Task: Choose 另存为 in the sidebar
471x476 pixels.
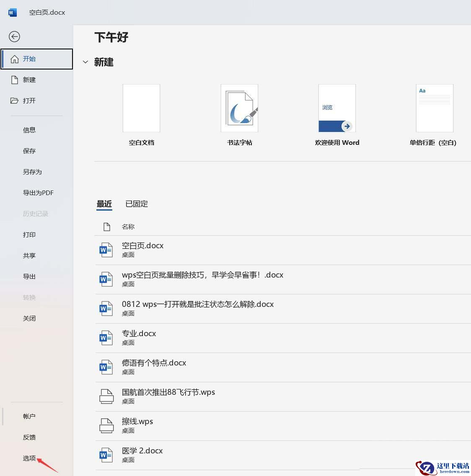Action: click(32, 172)
